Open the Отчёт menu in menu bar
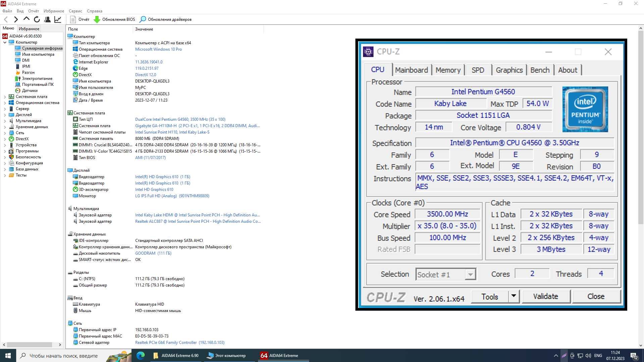Image resolution: width=644 pixels, height=362 pixels. pos(34,11)
